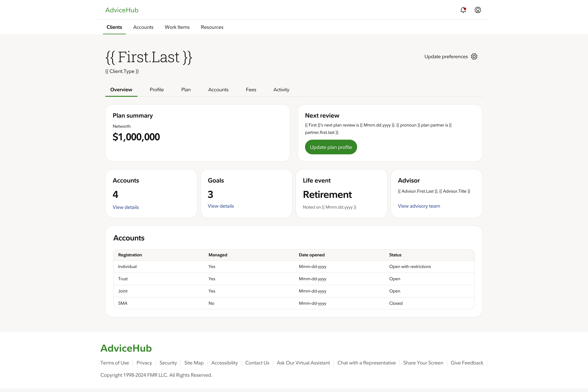
Task: Click the Managed column header
Action: pyautogui.click(x=218, y=255)
